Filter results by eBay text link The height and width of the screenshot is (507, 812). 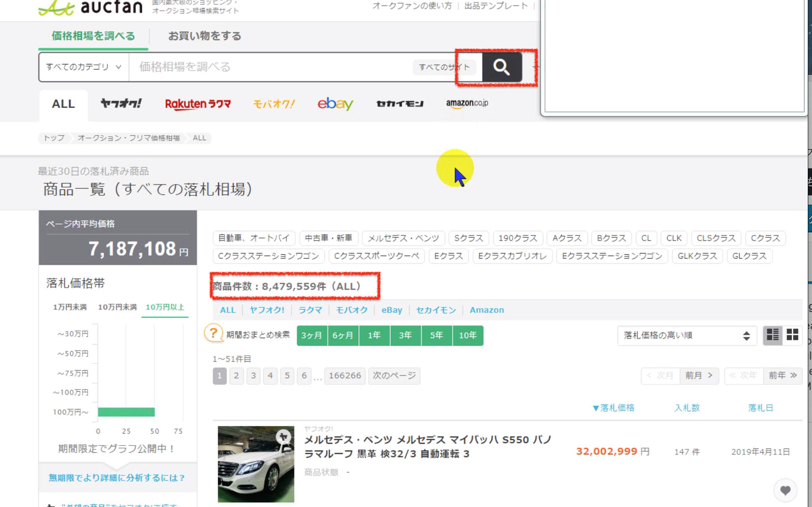[x=392, y=310]
